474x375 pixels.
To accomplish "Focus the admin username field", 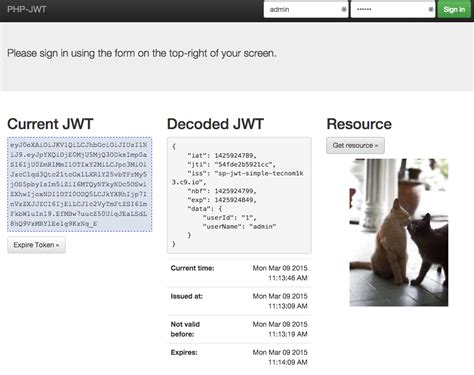I will coord(306,9).
